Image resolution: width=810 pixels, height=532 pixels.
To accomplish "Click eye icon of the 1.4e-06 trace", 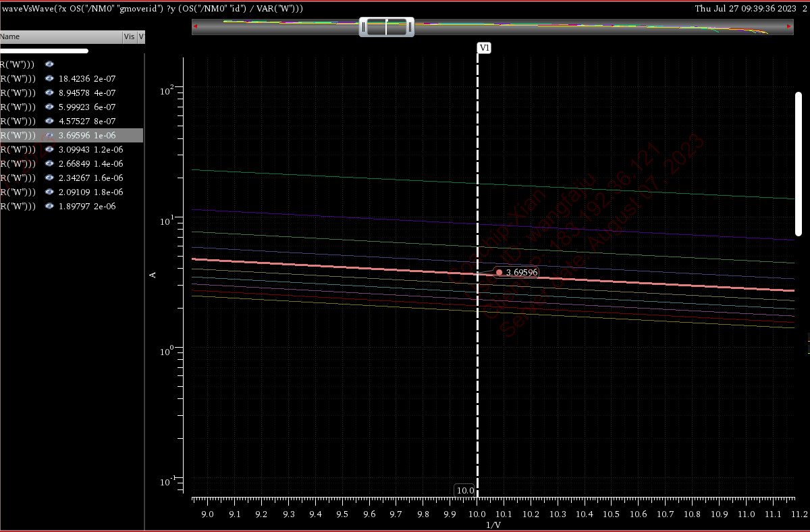I will [49, 163].
